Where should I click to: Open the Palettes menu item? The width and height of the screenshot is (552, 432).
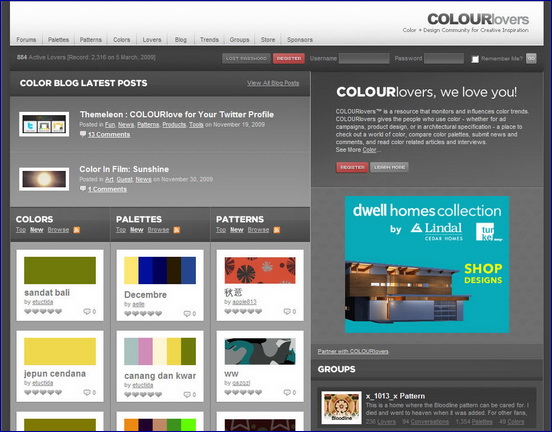58,39
